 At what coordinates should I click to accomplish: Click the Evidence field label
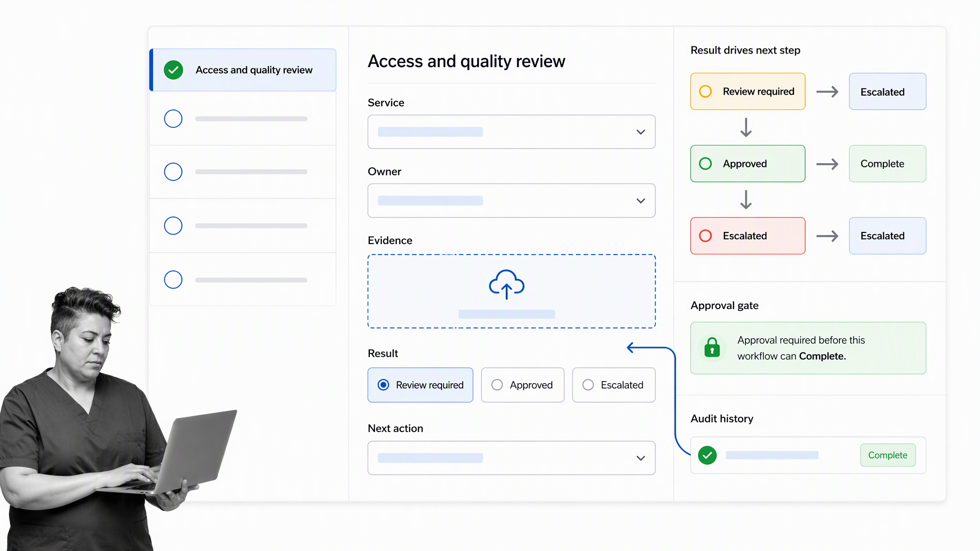point(390,241)
